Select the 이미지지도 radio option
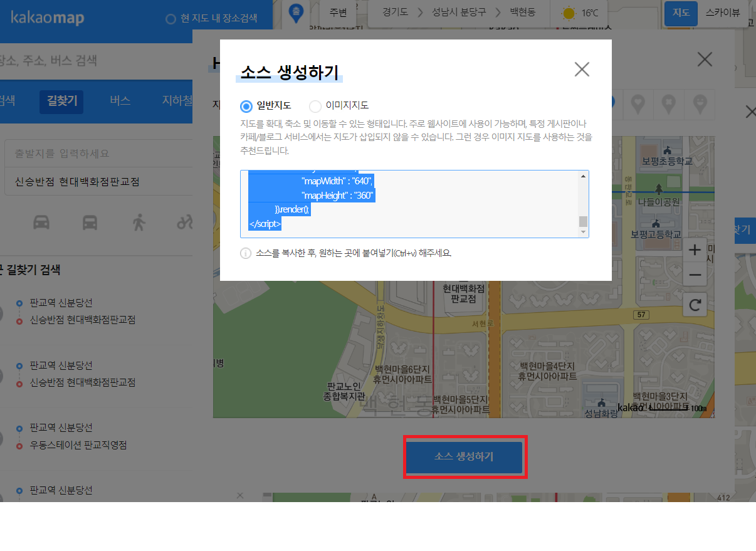The image size is (756, 551). coord(315,106)
